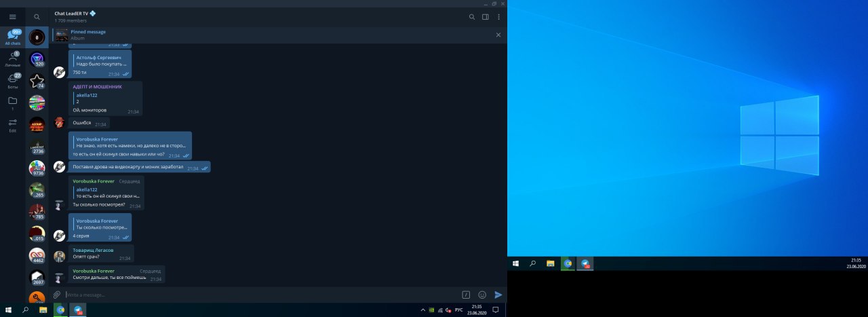The image size is (868, 317).
Task: Click message 'Поставил дрова на видеокарту и моник заработал'
Action: pos(140,167)
